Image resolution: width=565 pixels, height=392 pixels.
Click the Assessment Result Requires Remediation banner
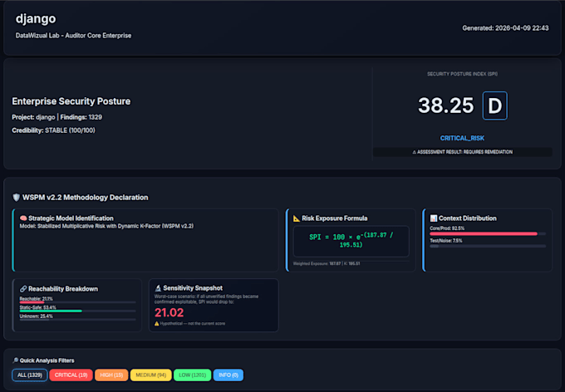click(x=462, y=152)
